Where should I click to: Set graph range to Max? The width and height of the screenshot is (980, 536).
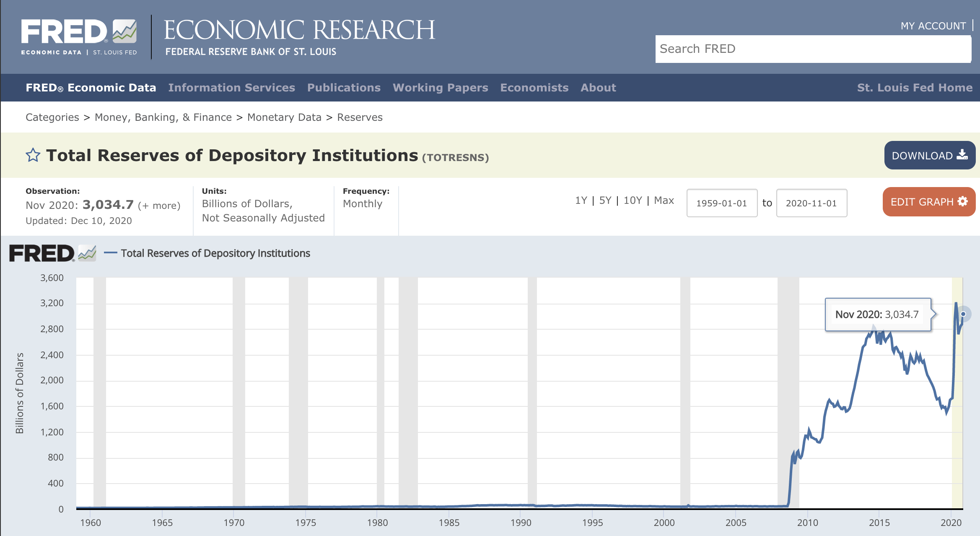point(664,200)
